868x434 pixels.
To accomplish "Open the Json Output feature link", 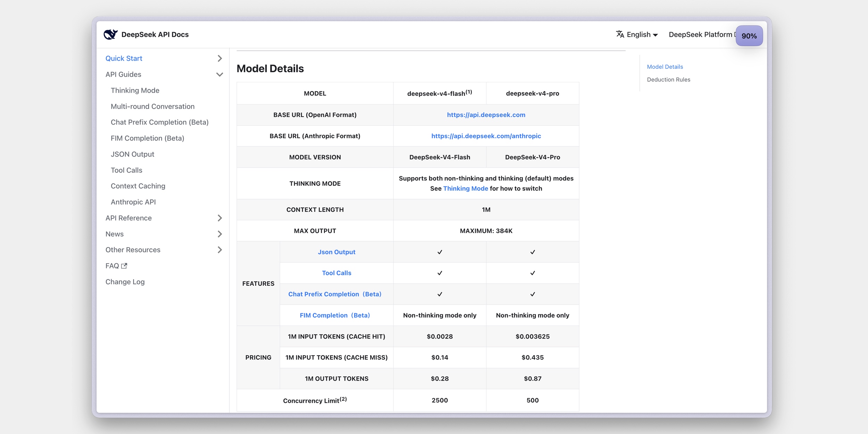I will tap(336, 252).
